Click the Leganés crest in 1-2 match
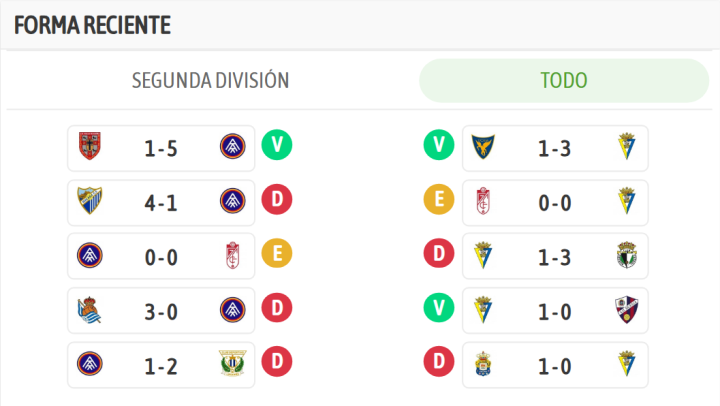This screenshot has width=720, height=406. click(x=232, y=364)
